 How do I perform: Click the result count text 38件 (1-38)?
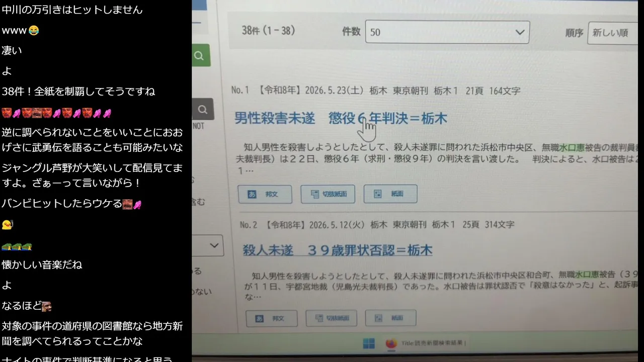[x=268, y=31]
